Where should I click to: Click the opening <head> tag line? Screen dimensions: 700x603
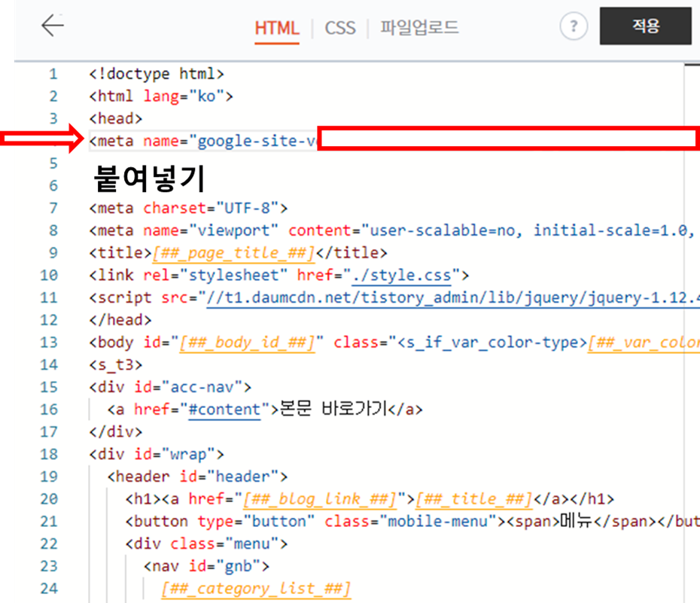click(116, 118)
